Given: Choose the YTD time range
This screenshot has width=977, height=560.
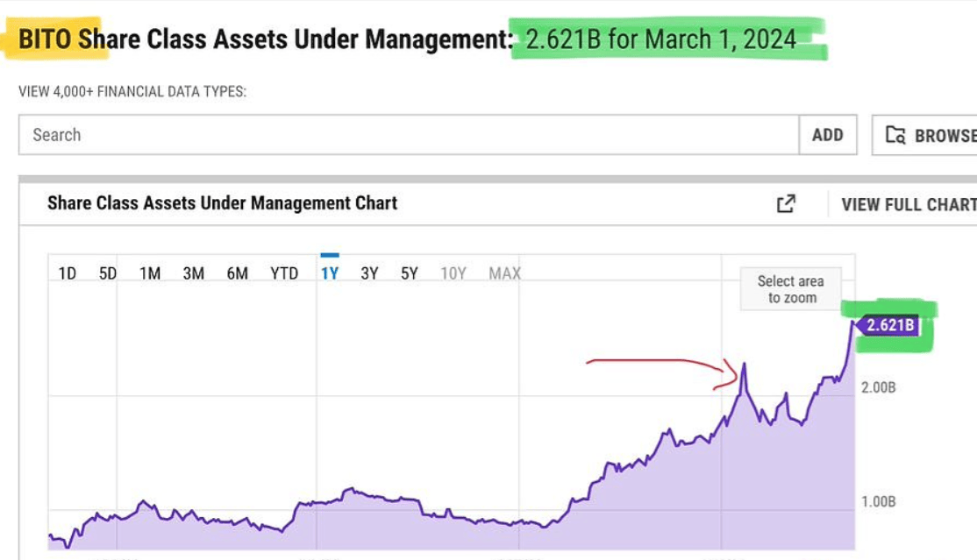Looking at the screenshot, I should pyautogui.click(x=284, y=273).
